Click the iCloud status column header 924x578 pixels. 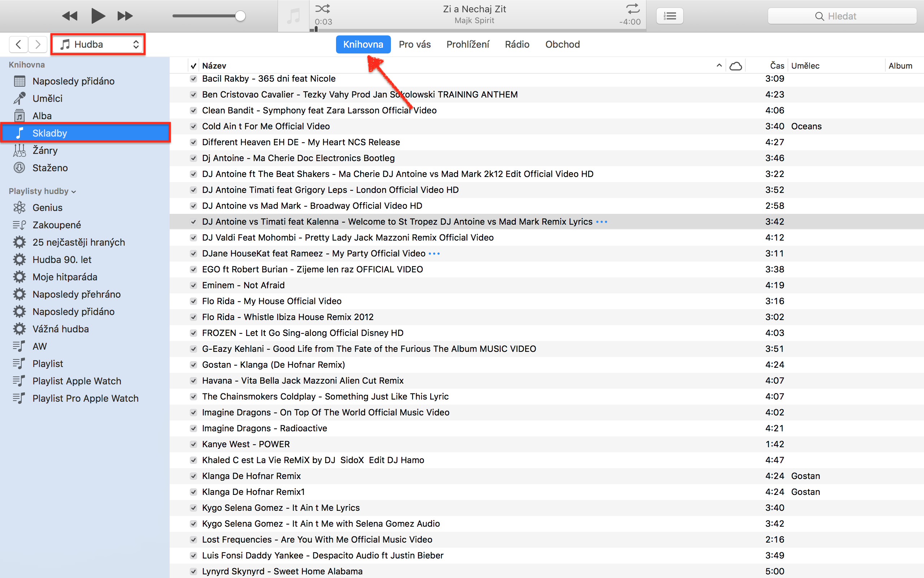click(x=735, y=66)
